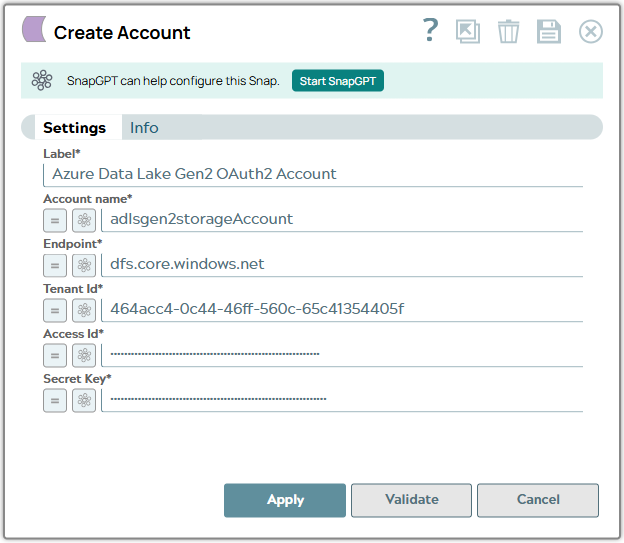
Task: Toggle expression (=) for Access Id
Action: [x=55, y=355]
